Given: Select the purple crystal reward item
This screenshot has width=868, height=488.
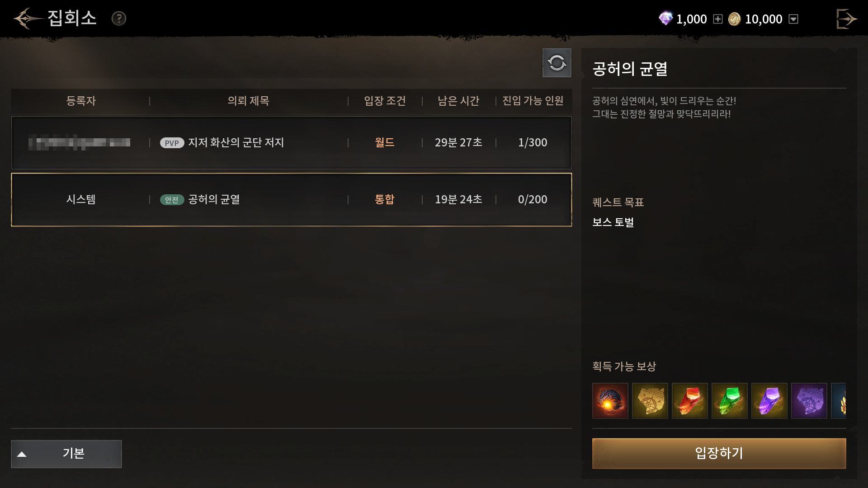Looking at the screenshot, I should (x=769, y=401).
